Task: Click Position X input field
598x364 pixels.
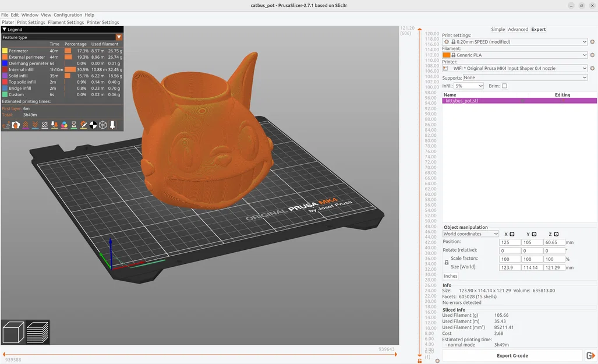Action: 510,242
